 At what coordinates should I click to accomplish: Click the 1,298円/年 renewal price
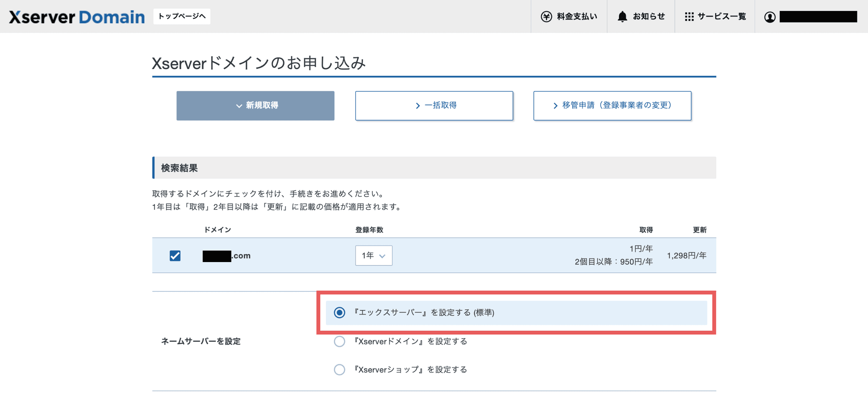pos(687,256)
